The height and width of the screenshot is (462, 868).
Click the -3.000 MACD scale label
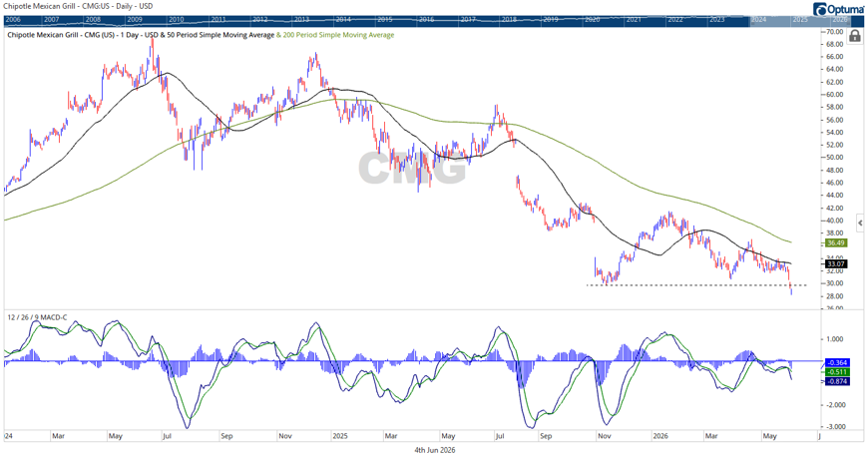click(834, 427)
